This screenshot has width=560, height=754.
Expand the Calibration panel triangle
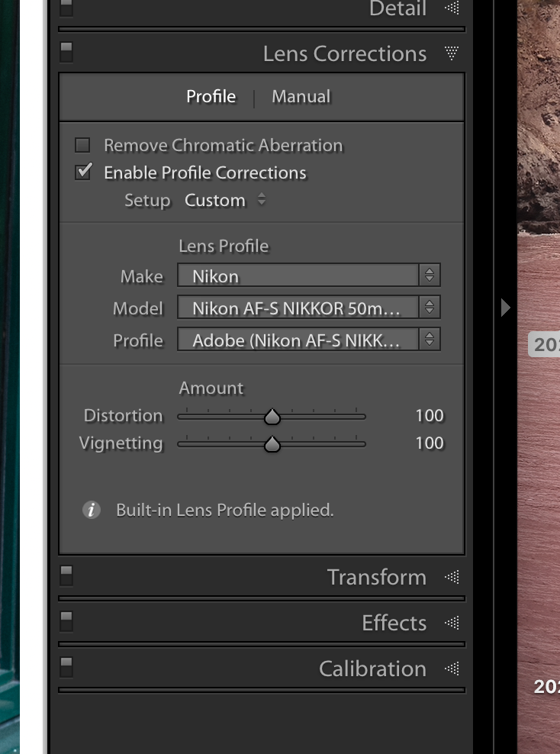click(x=452, y=669)
